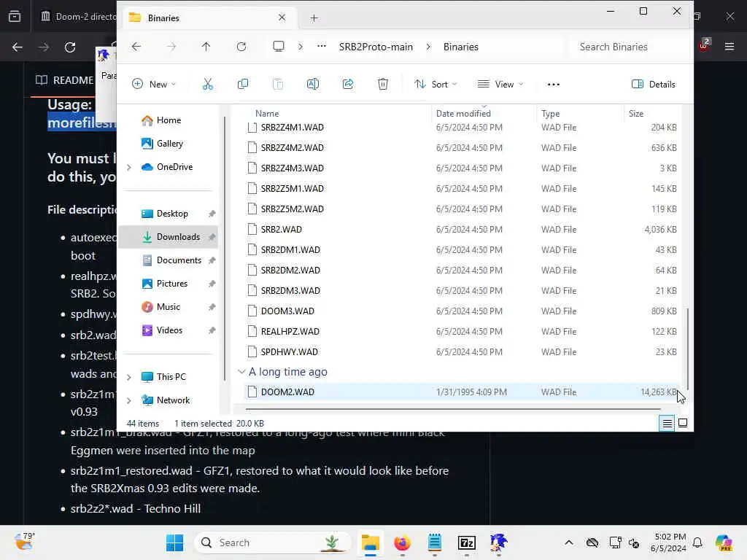Select the DOOM2.WAD file
The image size is (747, 560).
click(x=461, y=392)
